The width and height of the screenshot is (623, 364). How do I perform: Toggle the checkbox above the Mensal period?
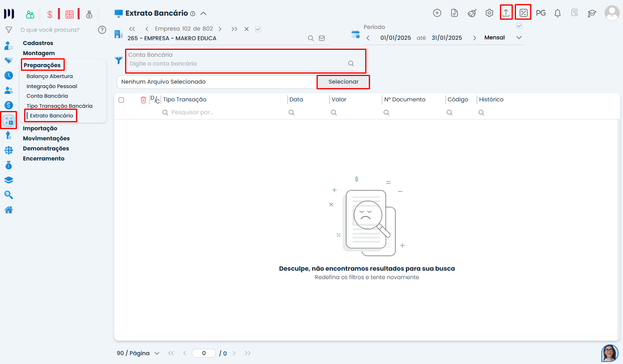click(x=519, y=26)
